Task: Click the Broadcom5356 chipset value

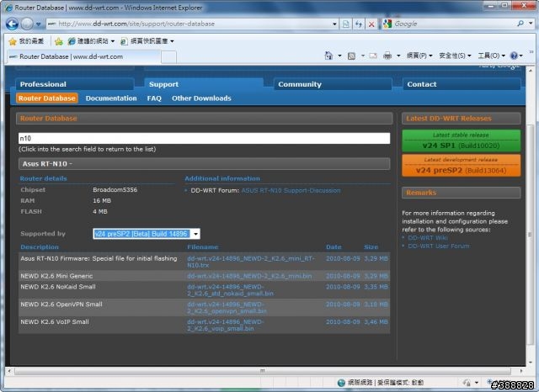Action: coord(115,189)
